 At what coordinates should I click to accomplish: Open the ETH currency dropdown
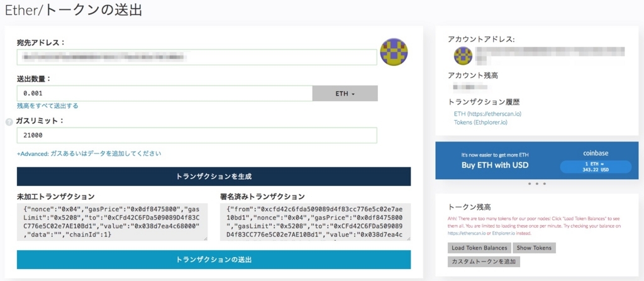click(x=345, y=93)
